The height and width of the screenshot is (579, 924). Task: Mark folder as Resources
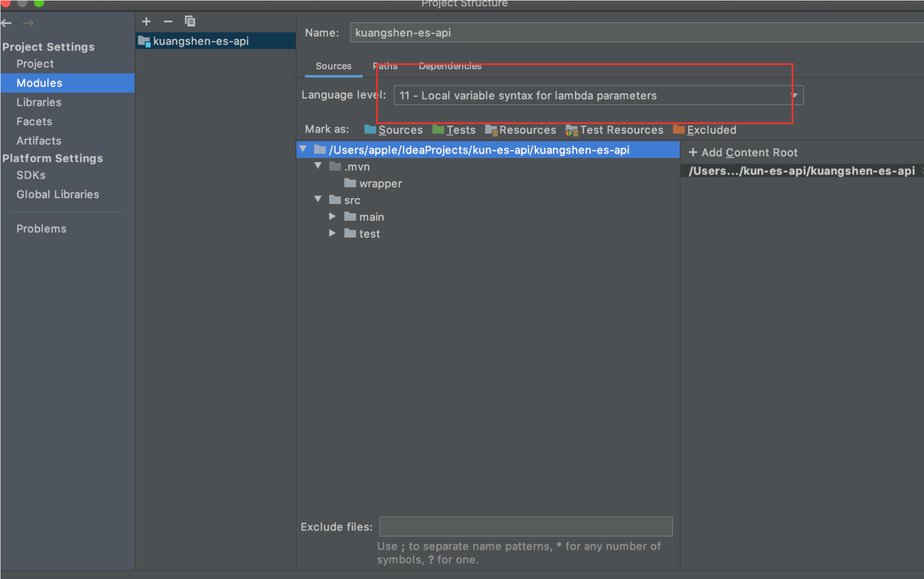pos(521,130)
